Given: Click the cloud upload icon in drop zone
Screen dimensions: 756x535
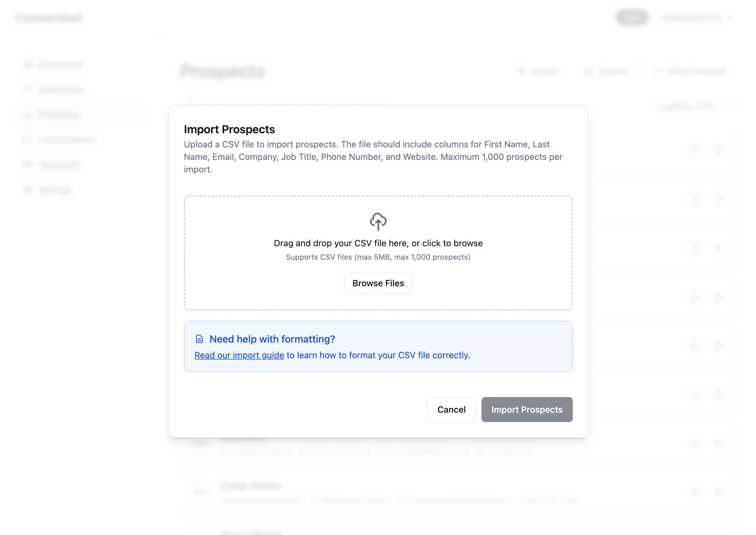Looking at the screenshot, I should [x=378, y=222].
